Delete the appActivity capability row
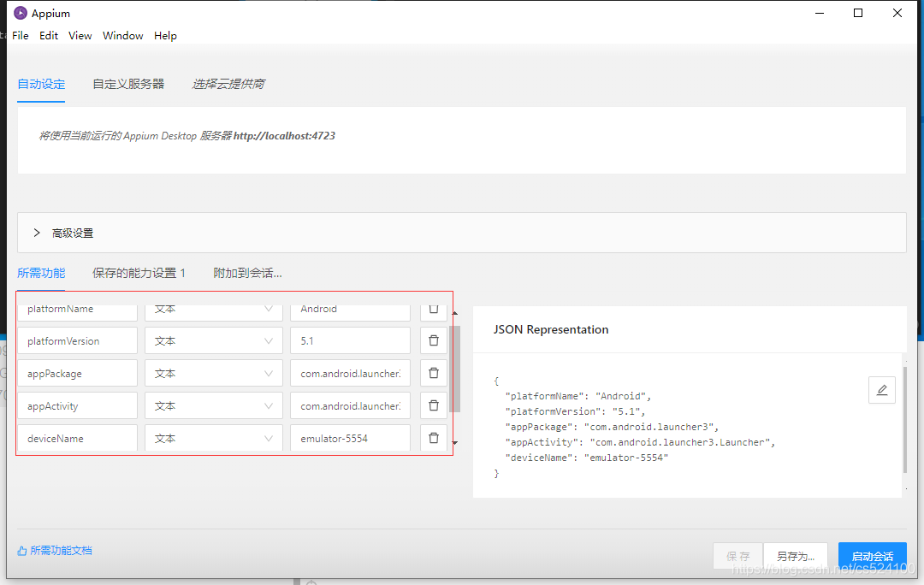The image size is (924, 585). pyautogui.click(x=434, y=405)
